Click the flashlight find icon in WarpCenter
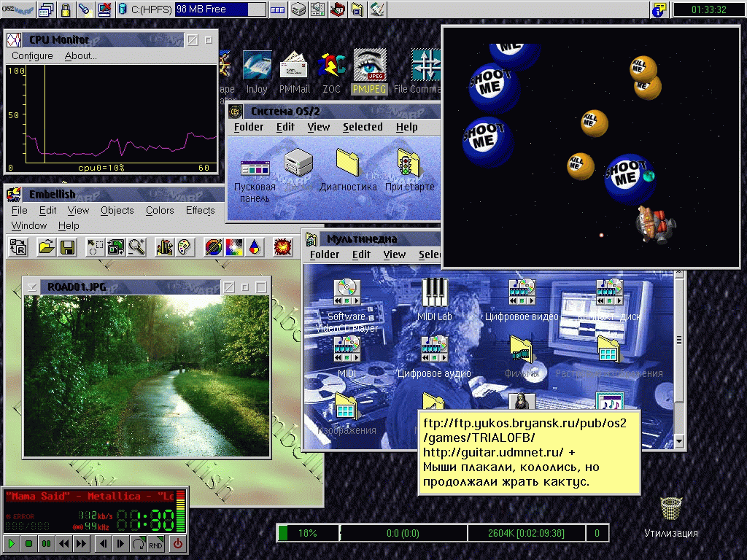Viewport: 747px width, 560px height. (x=85, y=9)
